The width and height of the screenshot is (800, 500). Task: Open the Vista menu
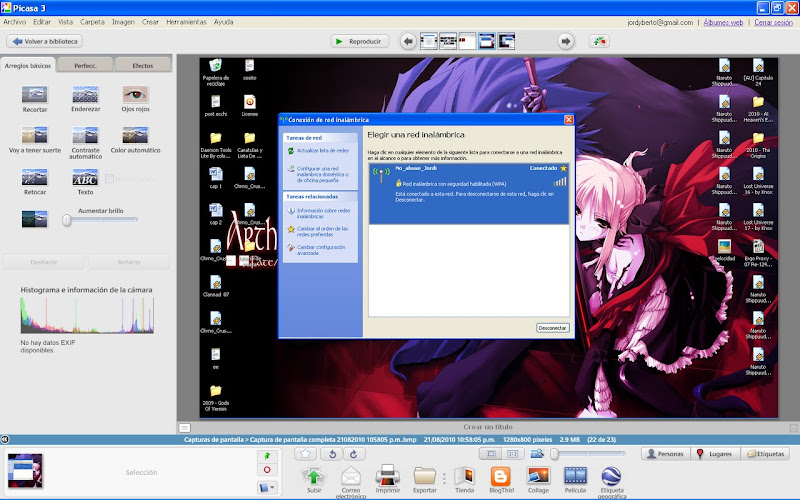pos(65,22)
